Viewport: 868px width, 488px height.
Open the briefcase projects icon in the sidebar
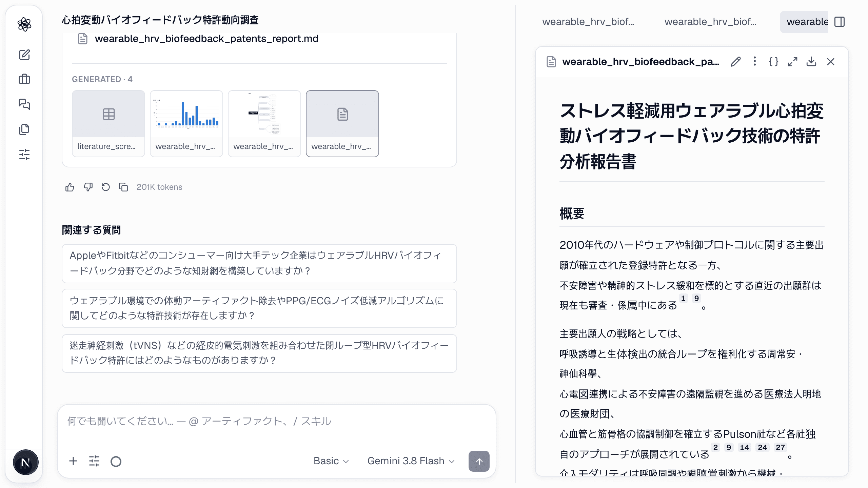click(x=24, y=79)
